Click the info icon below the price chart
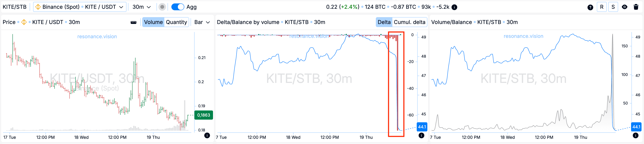 pyautogui.click(x=207, y=135)
